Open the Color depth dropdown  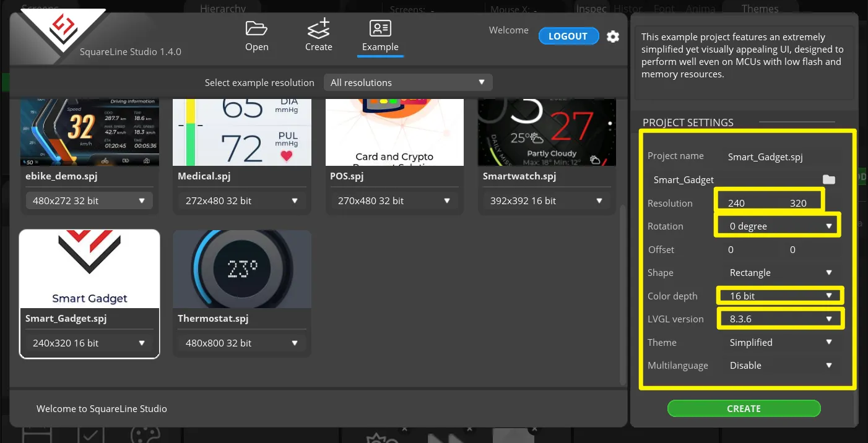780,296
